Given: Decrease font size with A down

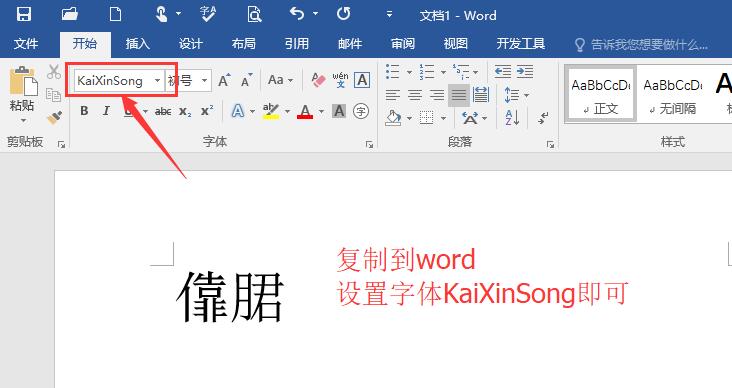Looking at the screenshot, I should pos(246,80).
